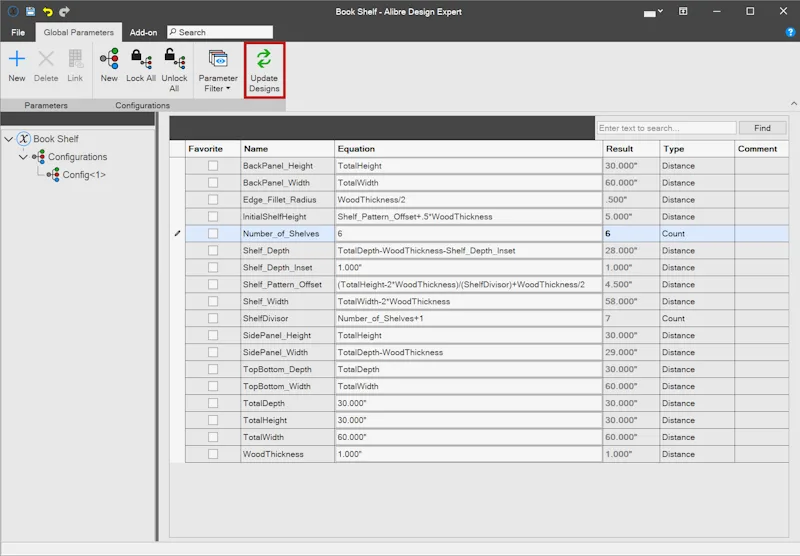The height and width of the screenshot is (556, 800).
Task: Click the Undo arrow icon
Action: click(x=47, y=11)
